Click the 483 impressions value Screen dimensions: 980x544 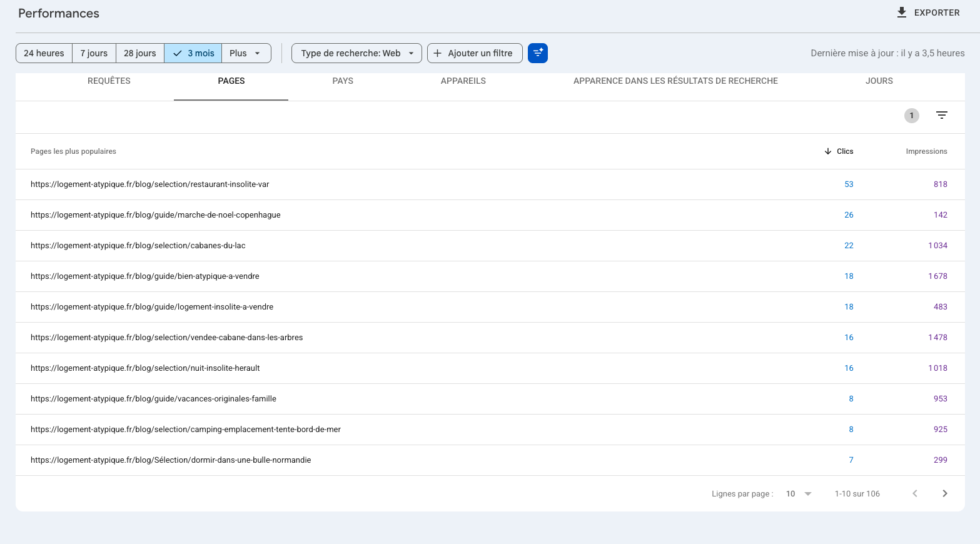pyautogui.click(x=941, y=307)
